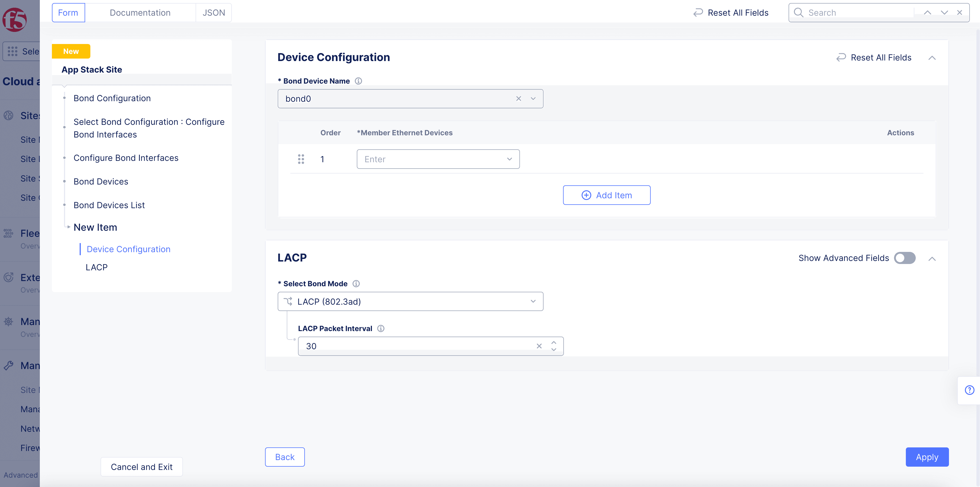This screenshot has width=980, height=487.
Task: Collapse the Device Configuration section
Action: [932, 58]
